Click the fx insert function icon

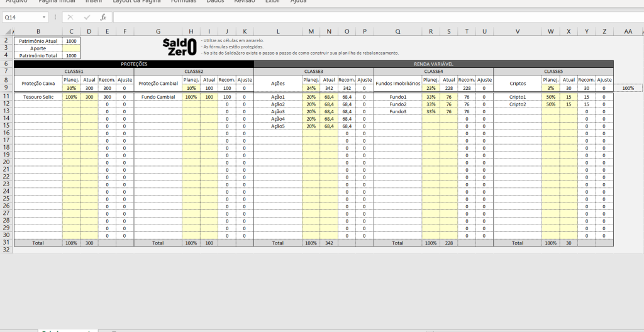(103, 17)
